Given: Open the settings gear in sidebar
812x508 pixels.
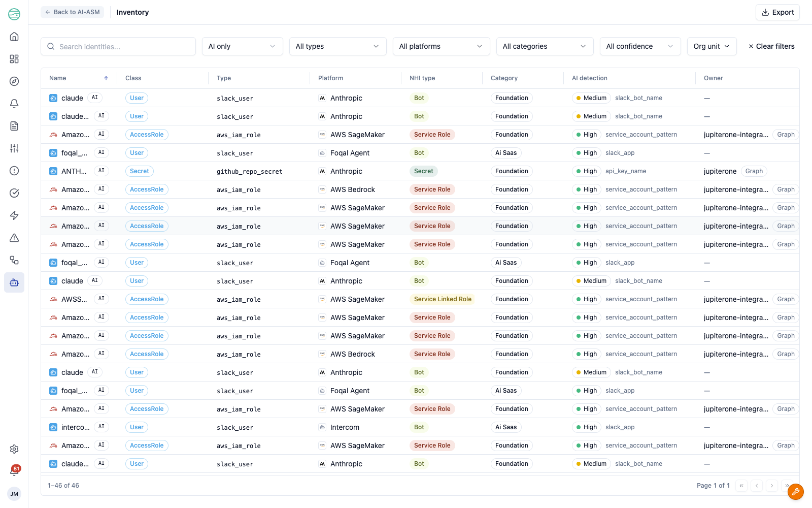Looking at the screenshot, I should [x=14, y=449].
